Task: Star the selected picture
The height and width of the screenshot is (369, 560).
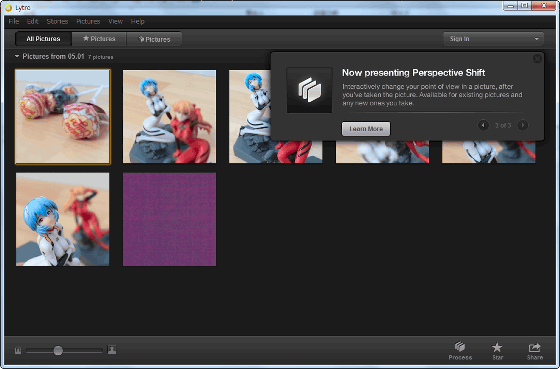Action: 497,351
